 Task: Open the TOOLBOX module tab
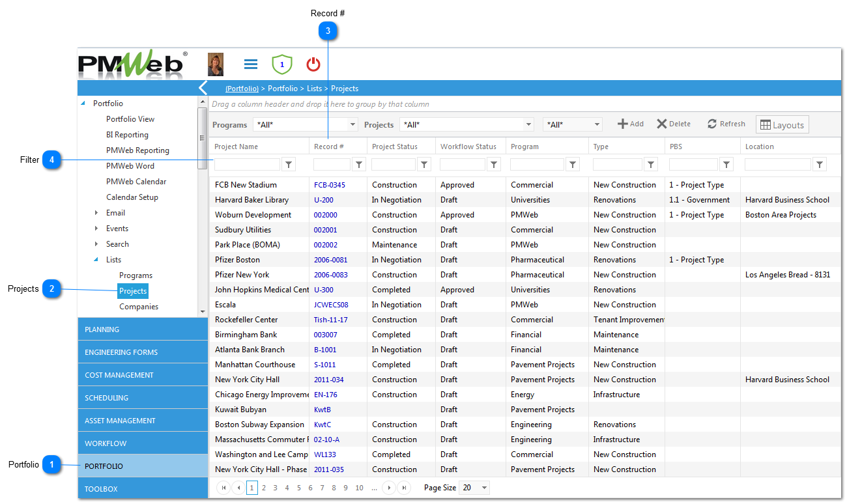point(143,488)
